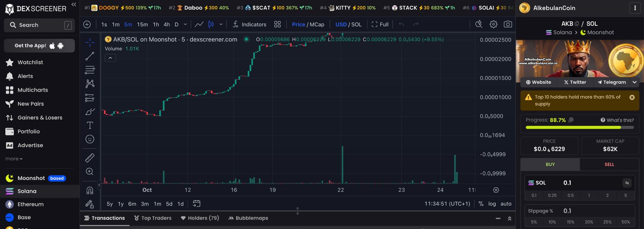
Task: Activate the zoom in tool
Action: tap(90, 171)
